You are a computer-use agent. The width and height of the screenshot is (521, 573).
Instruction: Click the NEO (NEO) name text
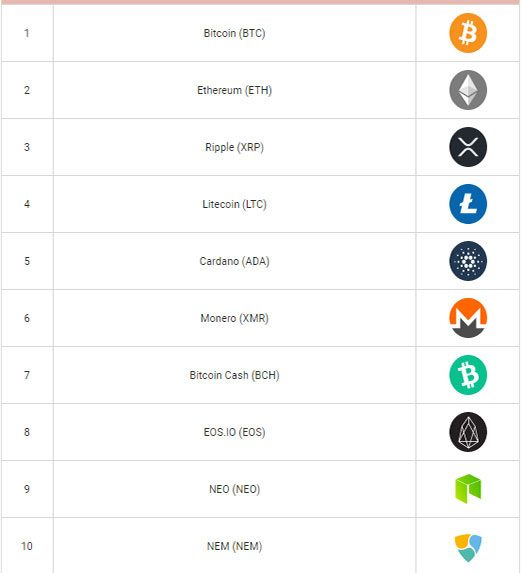[234, 489]
